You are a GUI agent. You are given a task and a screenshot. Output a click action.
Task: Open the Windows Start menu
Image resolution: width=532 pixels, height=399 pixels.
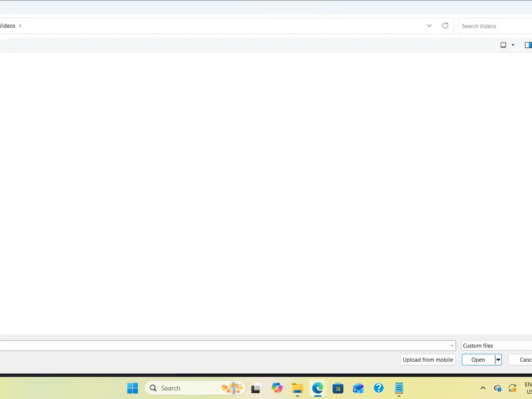132,388
